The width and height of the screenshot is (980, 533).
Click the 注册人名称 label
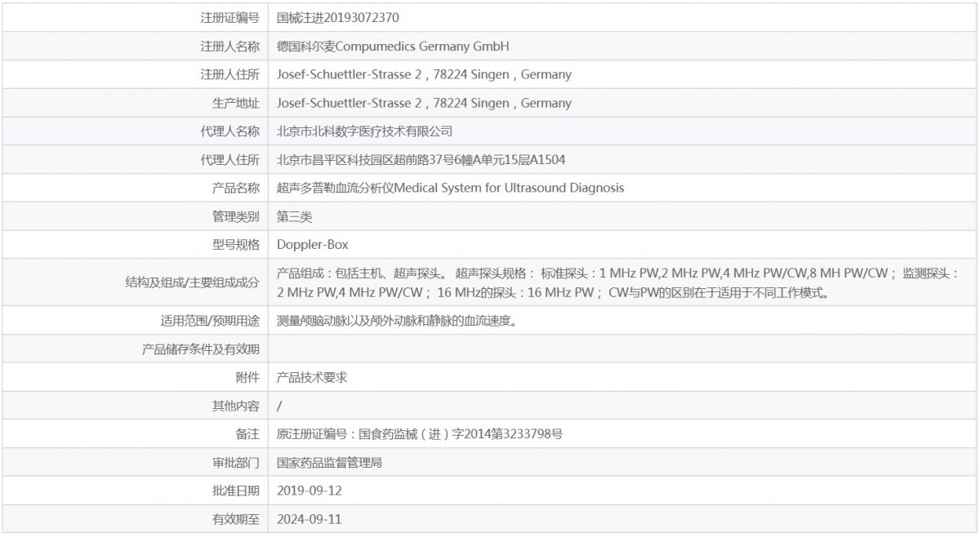point(230,46)
